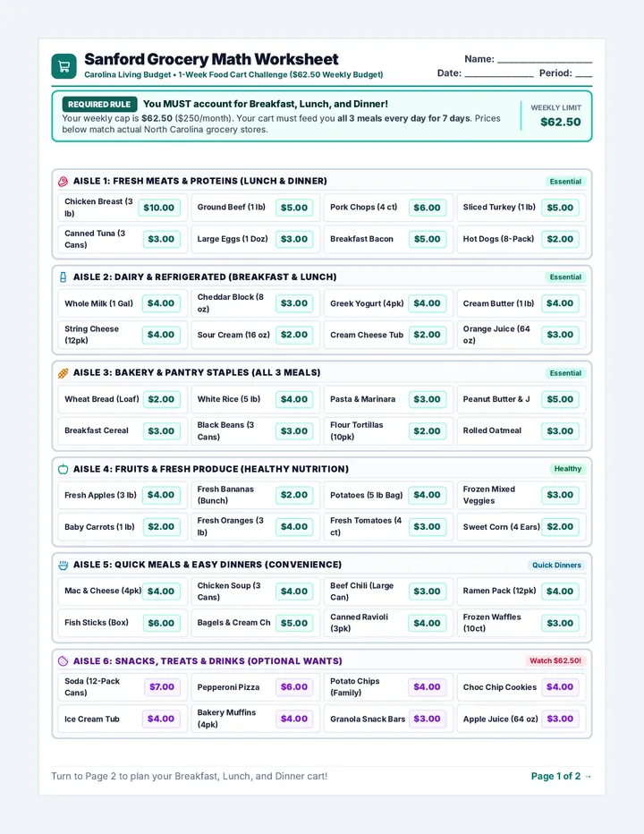Click the REQUIRED RULE badge

click(99, 104)
